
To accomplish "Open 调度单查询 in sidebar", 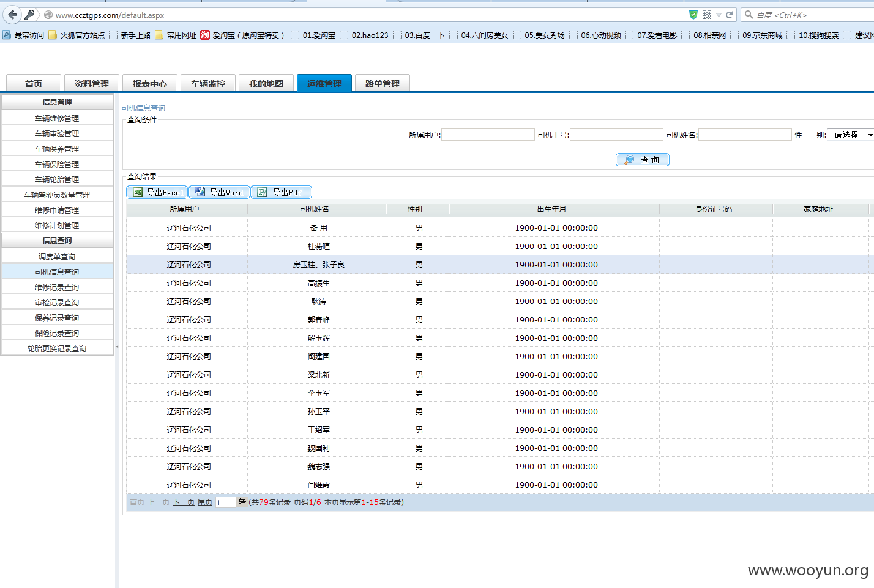I will point(57,256).
